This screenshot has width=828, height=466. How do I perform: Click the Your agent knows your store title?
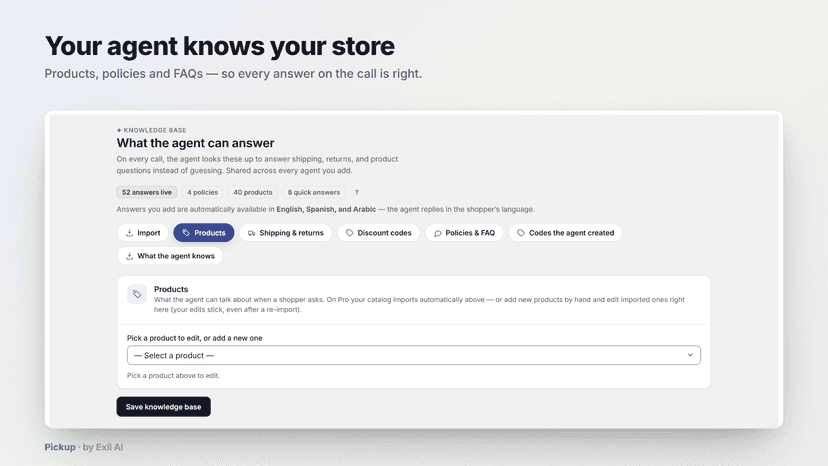point(220,46)
